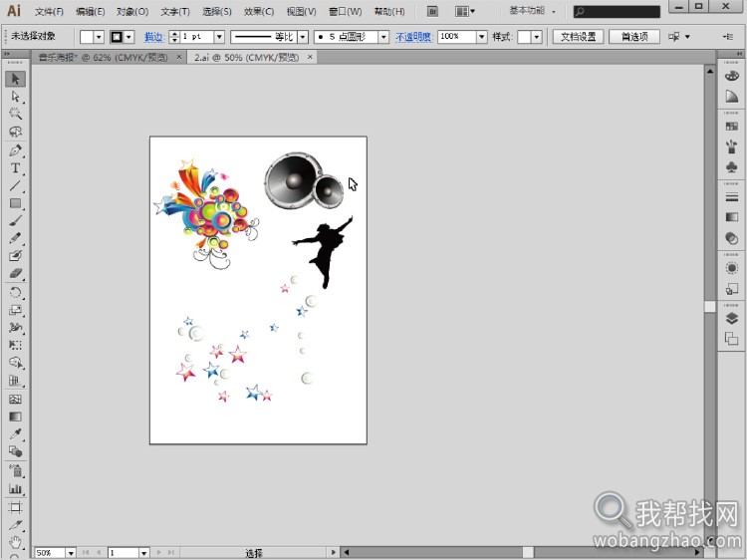Open the 窗口(W) menu
The image size is (747, 560).
[346, 11]
